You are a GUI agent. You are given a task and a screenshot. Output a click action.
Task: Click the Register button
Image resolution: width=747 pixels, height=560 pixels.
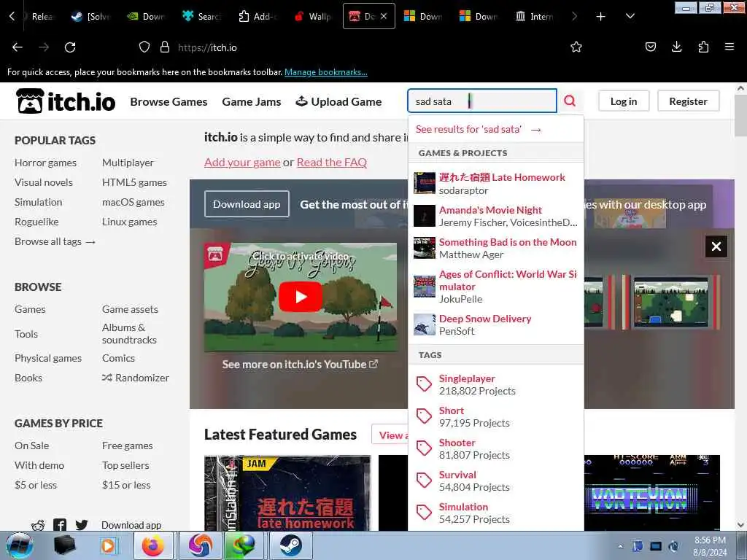tap(688, 101)
